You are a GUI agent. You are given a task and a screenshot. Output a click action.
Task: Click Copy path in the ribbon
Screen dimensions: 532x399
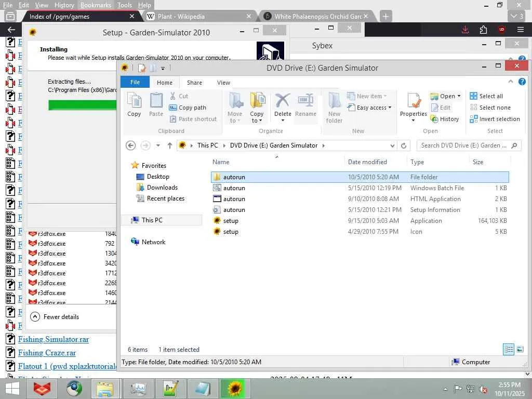point(188,108)
